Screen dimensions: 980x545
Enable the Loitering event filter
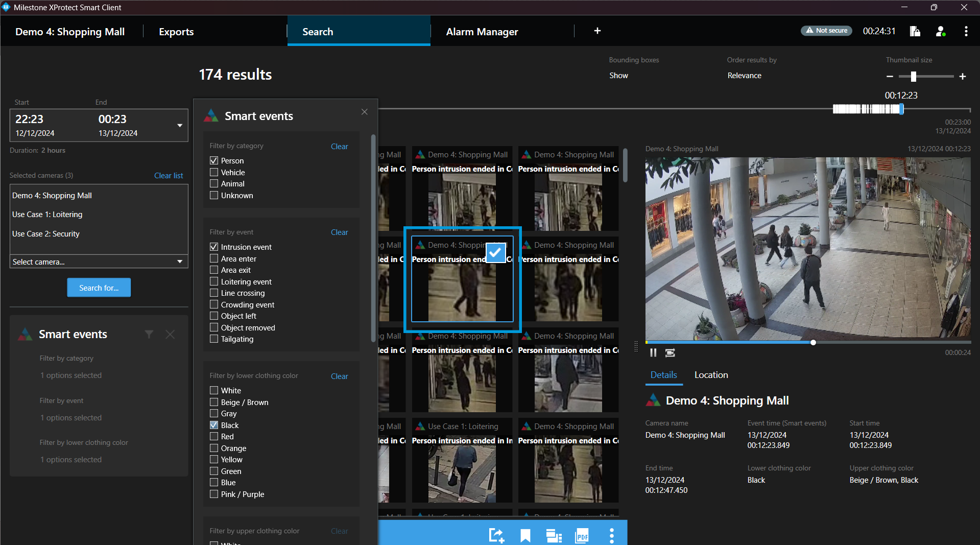(214, 281)
